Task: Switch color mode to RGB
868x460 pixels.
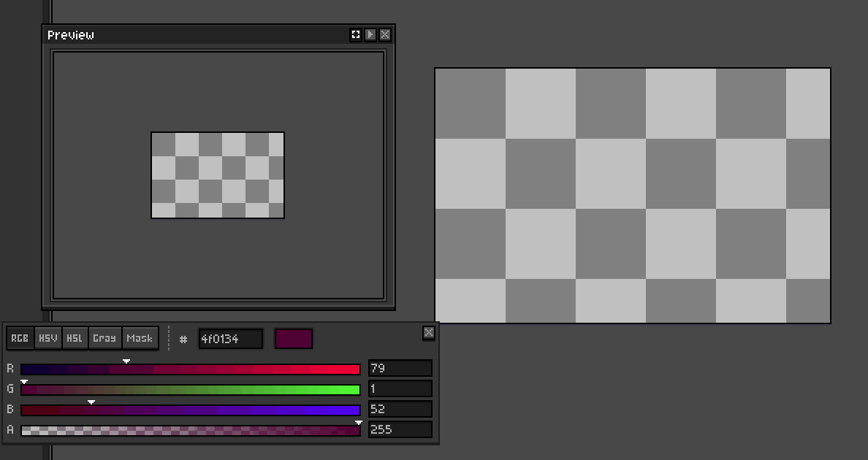Action: [20, 338]
